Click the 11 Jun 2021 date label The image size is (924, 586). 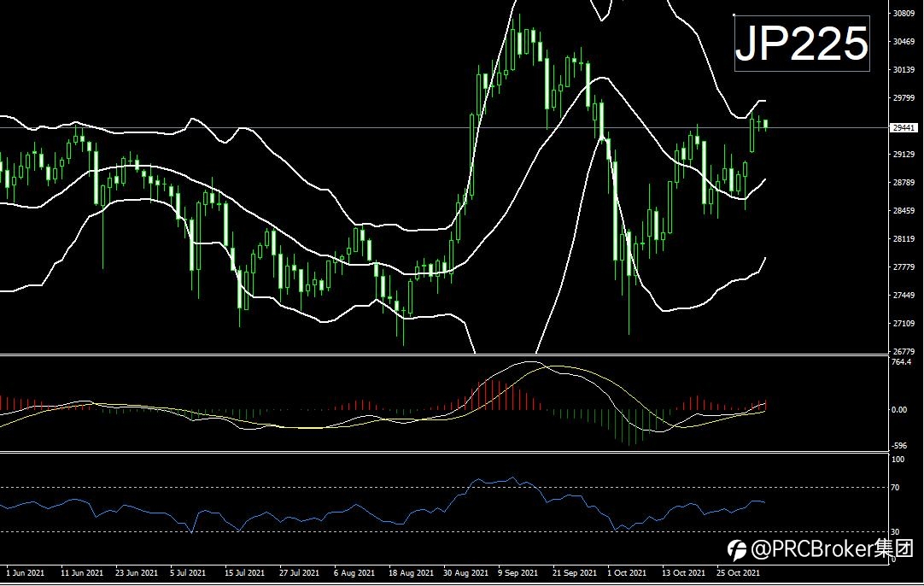pos(82,572)
